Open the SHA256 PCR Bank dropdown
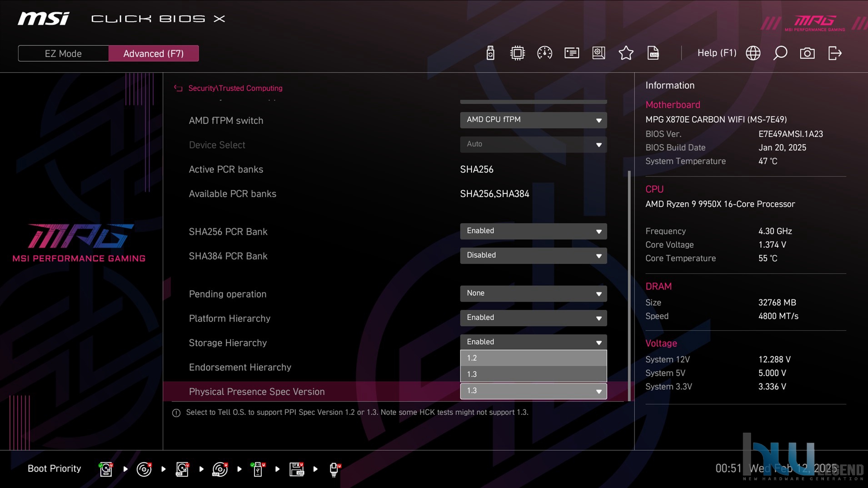Screen dimensions: 868x488 pyautogui.click(x=533, y=231)
